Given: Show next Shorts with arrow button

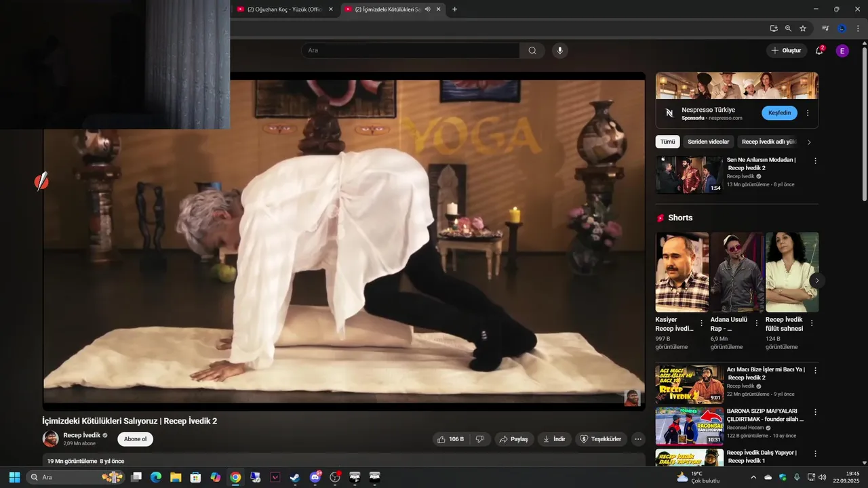Looking at the screenshot, I should [x=817, y=280].
